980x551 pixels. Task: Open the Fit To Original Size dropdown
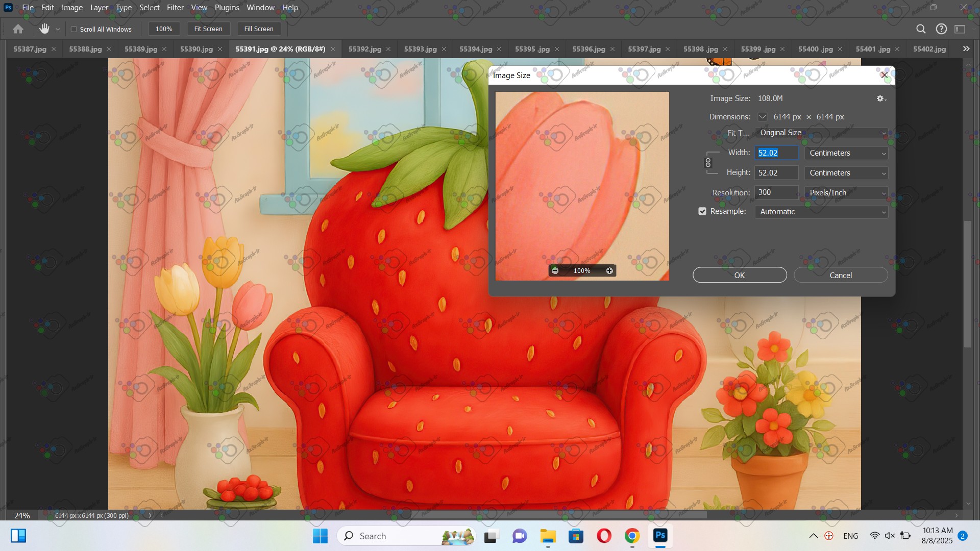click(821, 133)
